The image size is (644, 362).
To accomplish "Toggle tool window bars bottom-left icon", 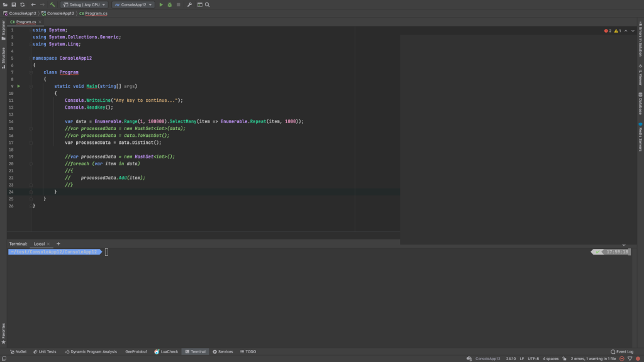I will (x=4, y=359).
